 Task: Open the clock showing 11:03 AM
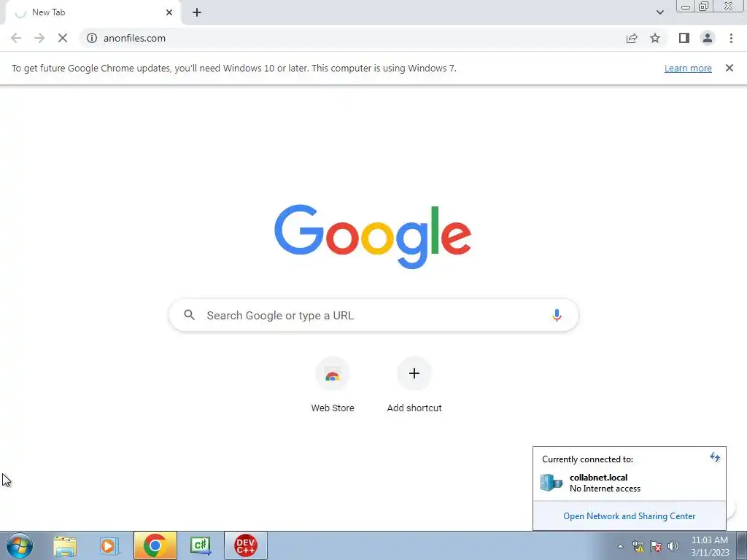(709, 546)
